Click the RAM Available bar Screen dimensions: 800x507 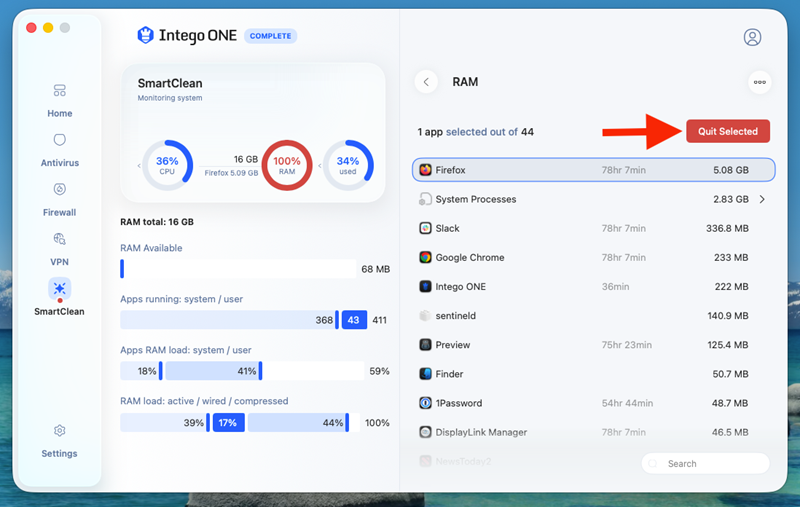pos(238,269)
